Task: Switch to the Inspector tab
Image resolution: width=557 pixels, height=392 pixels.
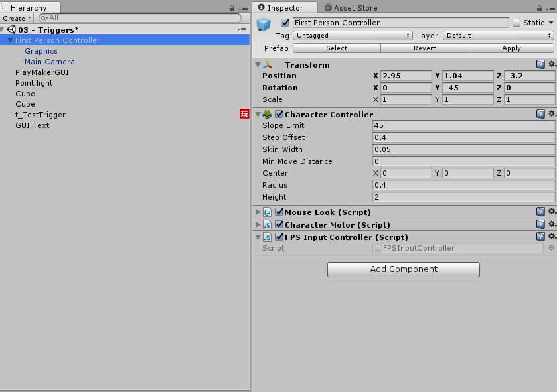Action: point(285,7)
